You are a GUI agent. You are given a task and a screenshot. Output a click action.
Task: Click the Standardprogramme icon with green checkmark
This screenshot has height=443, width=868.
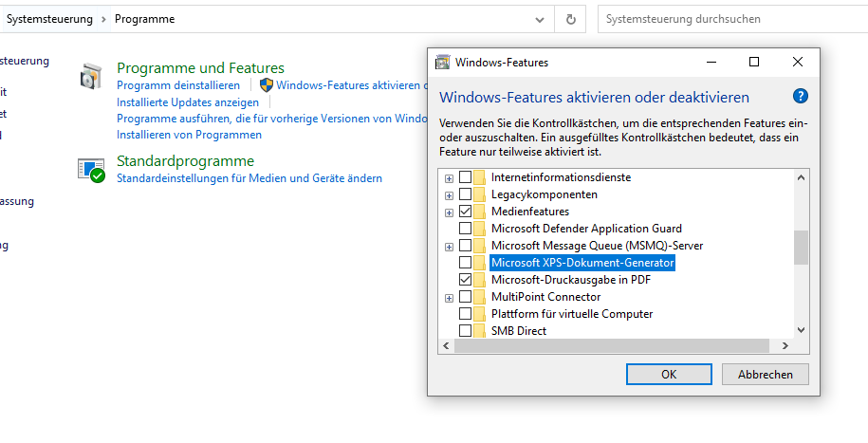pos(91,170)
